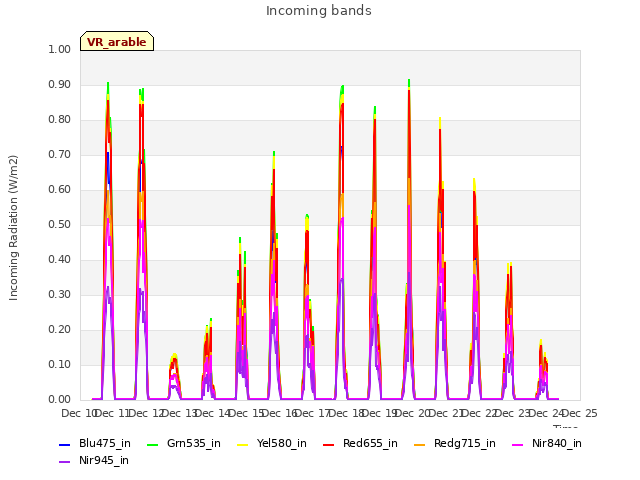This screenshot has height=480, width=640.
Task: Click the 0.90 y-axis tick label
Action: coord(60,84)
